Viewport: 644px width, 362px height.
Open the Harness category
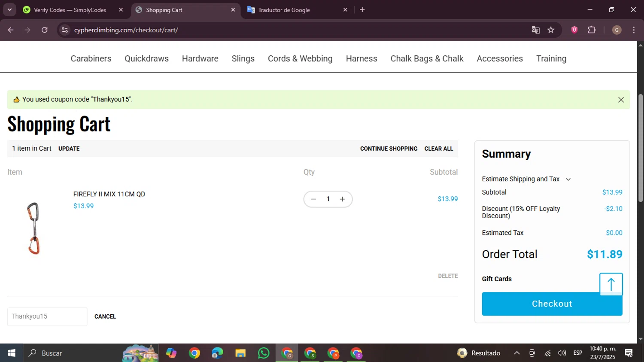pos(361,59)
